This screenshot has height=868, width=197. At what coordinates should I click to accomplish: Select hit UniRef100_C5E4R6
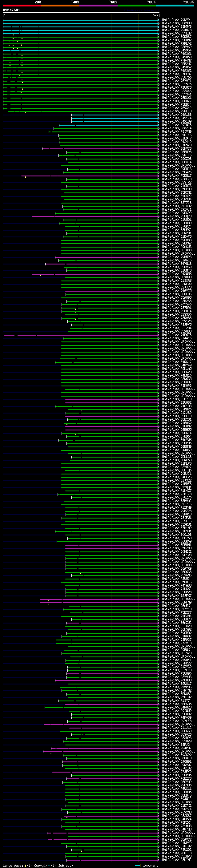176,172
